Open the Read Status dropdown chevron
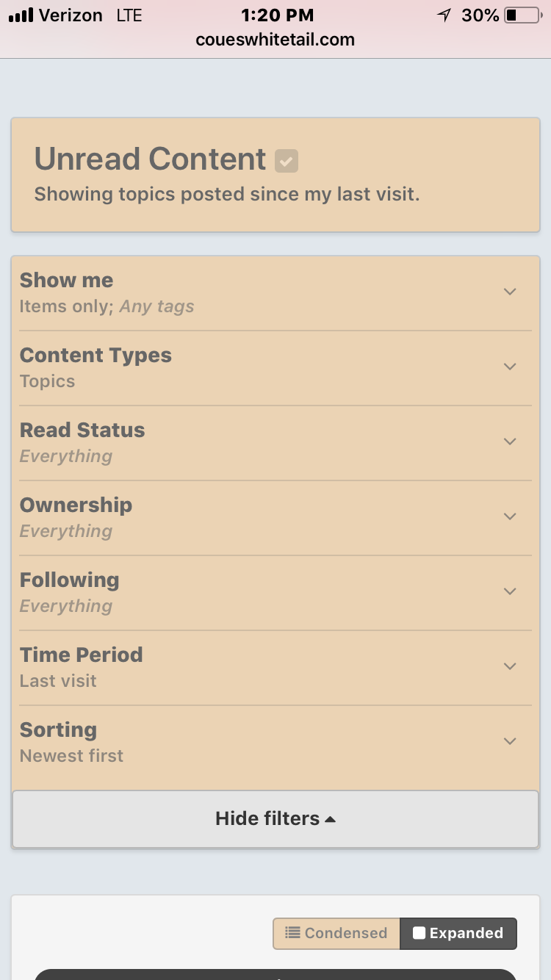 pos(510,442)
